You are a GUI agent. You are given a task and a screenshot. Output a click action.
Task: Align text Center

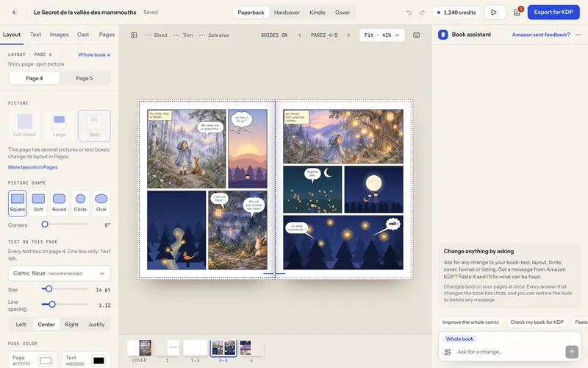(x=46, y=325)
